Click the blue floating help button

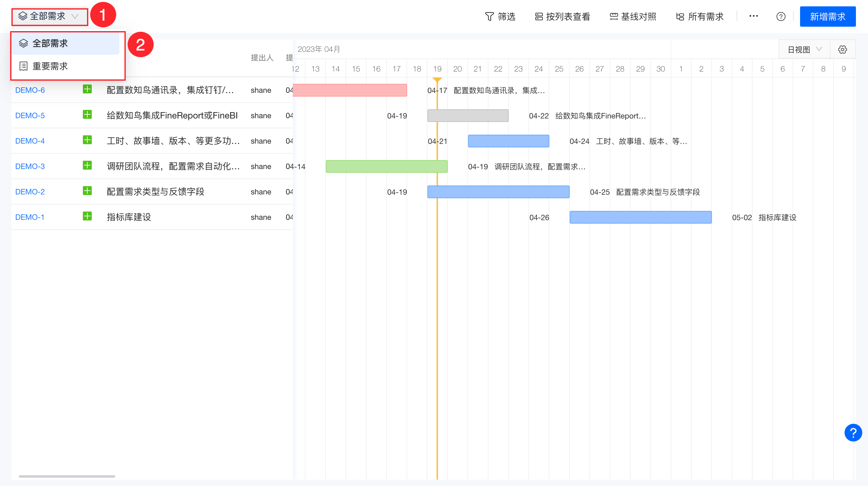[x=853, y=432]
